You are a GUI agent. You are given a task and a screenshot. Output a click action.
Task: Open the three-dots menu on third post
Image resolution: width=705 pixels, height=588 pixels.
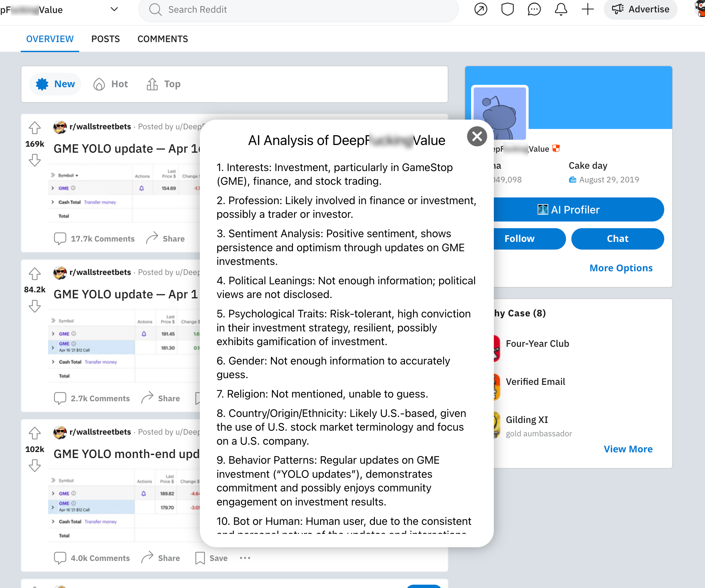(245, 558)
